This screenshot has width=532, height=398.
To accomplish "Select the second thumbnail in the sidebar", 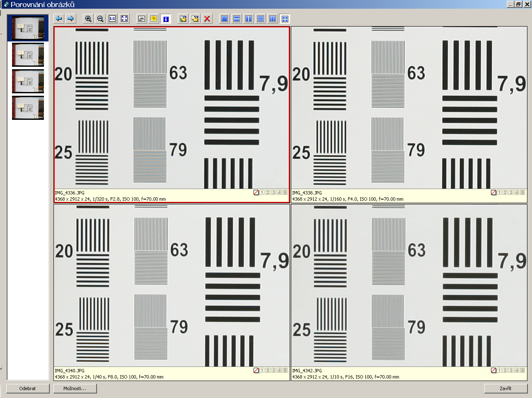I will pyautogui.click(x=28, y=55).
